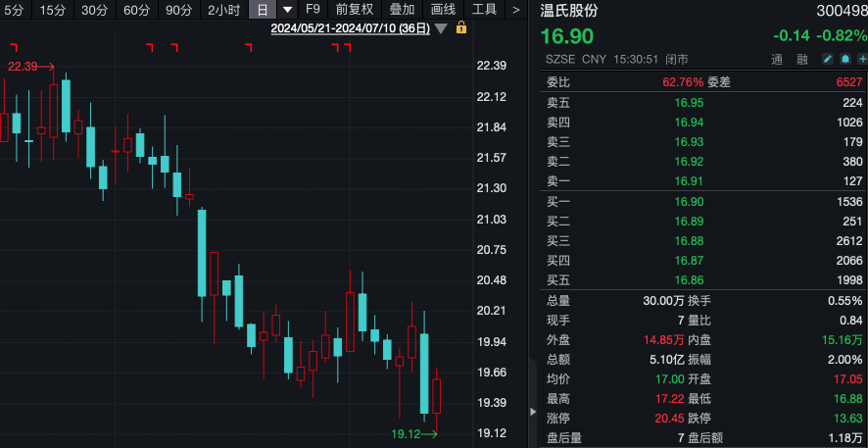Image resolution: width=868 pixels, height=448 pixels.
Task: Open the 工具 tools menu
Action: (484, 10)
